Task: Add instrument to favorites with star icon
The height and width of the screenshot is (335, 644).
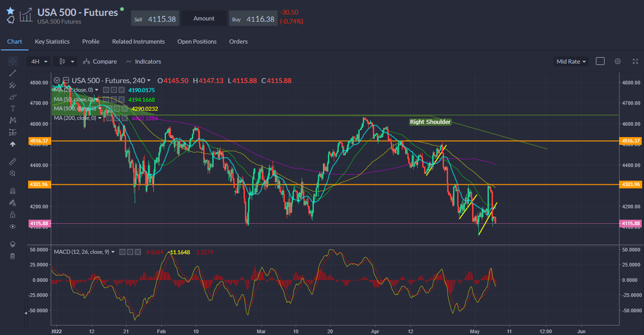Action: 10,11
